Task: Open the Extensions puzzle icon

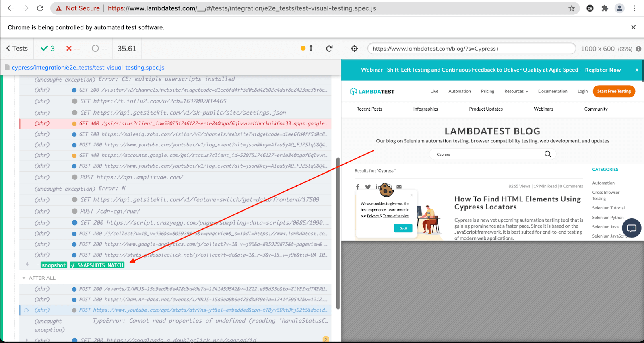Action: point(605,8)
